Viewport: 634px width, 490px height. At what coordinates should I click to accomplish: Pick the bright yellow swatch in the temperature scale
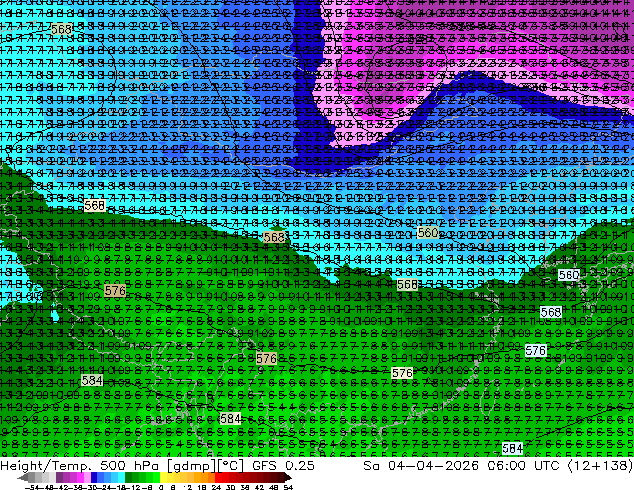click(x=163, y=477)
